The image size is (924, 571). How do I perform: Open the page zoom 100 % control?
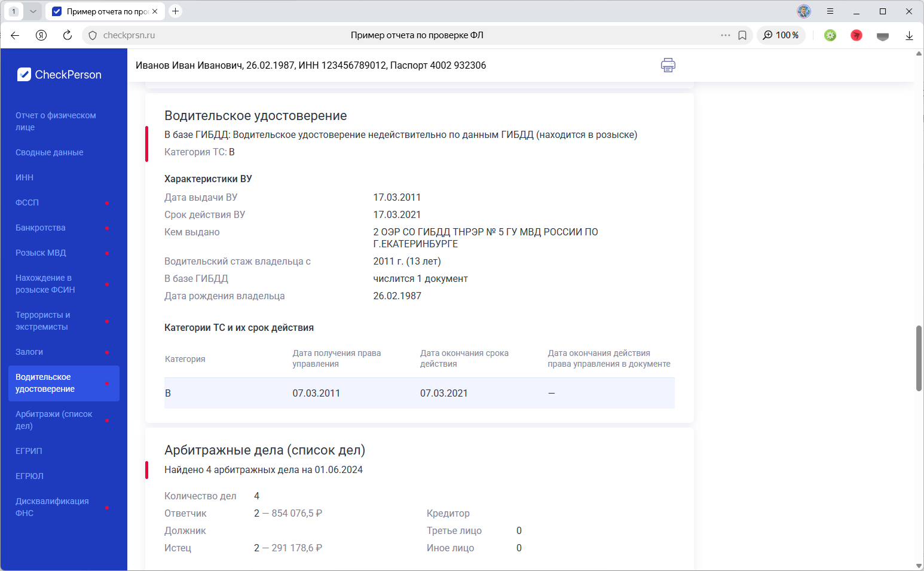(x=781, y=35)
